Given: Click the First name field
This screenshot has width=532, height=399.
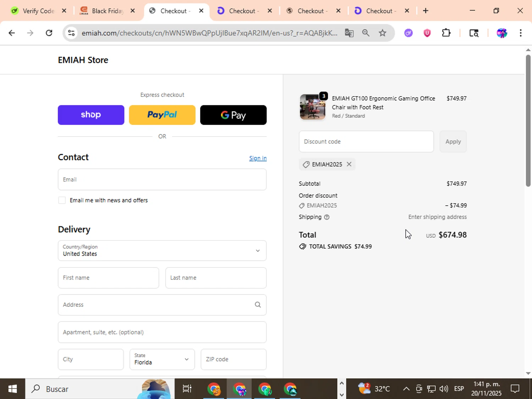Looking at the screenshot, I should [109, 278].
